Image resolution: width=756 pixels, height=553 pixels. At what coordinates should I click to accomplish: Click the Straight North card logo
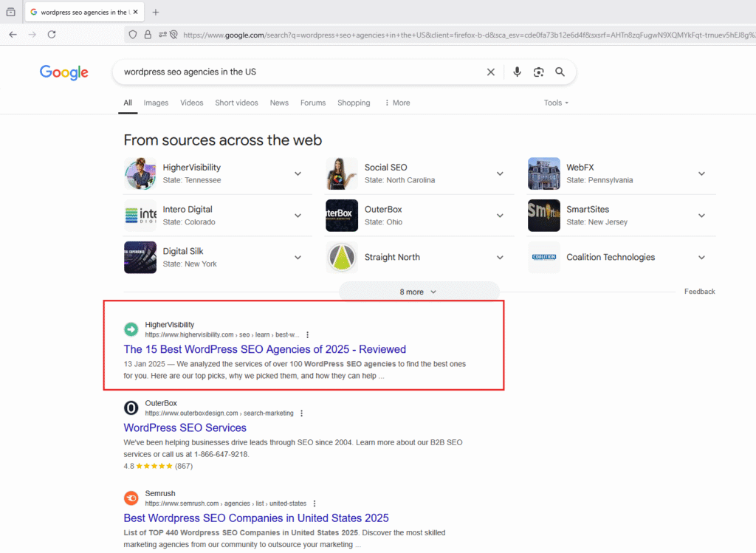342,258
